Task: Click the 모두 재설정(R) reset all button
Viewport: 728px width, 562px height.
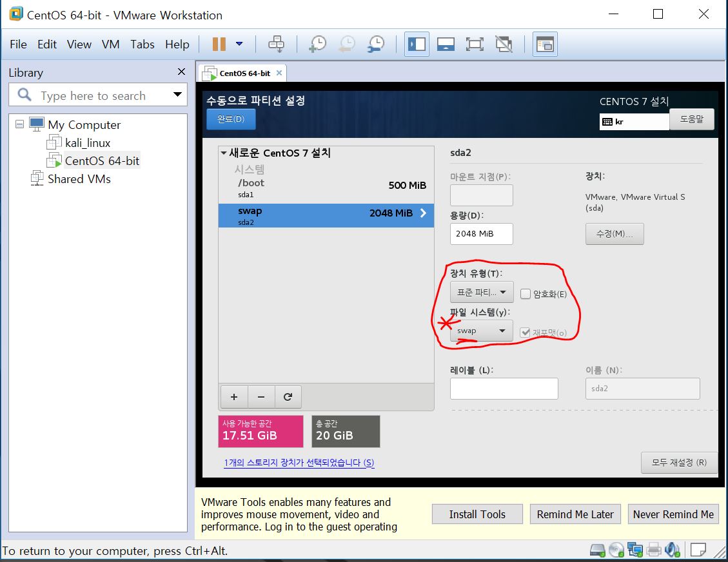Action: click(679, 462)
